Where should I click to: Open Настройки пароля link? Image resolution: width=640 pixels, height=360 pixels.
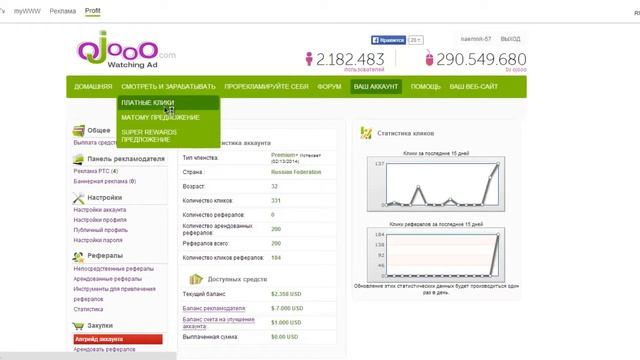[x=98, y=240]
